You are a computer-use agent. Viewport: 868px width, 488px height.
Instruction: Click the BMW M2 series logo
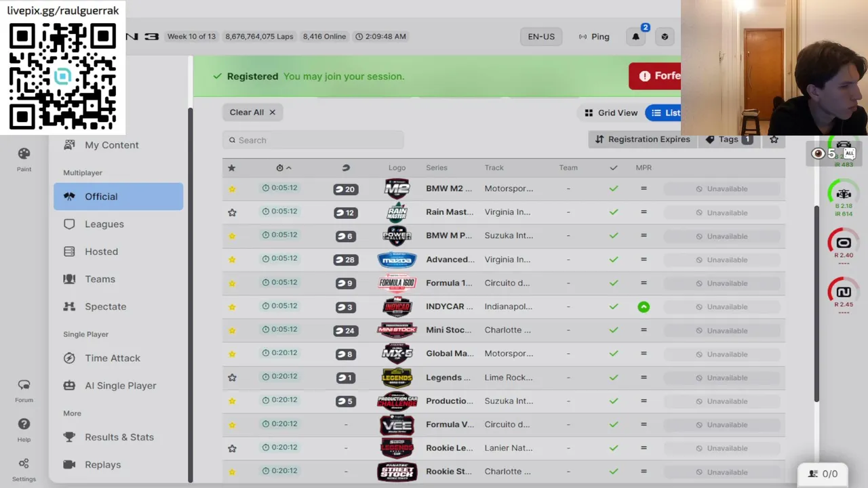coord(397,188)
